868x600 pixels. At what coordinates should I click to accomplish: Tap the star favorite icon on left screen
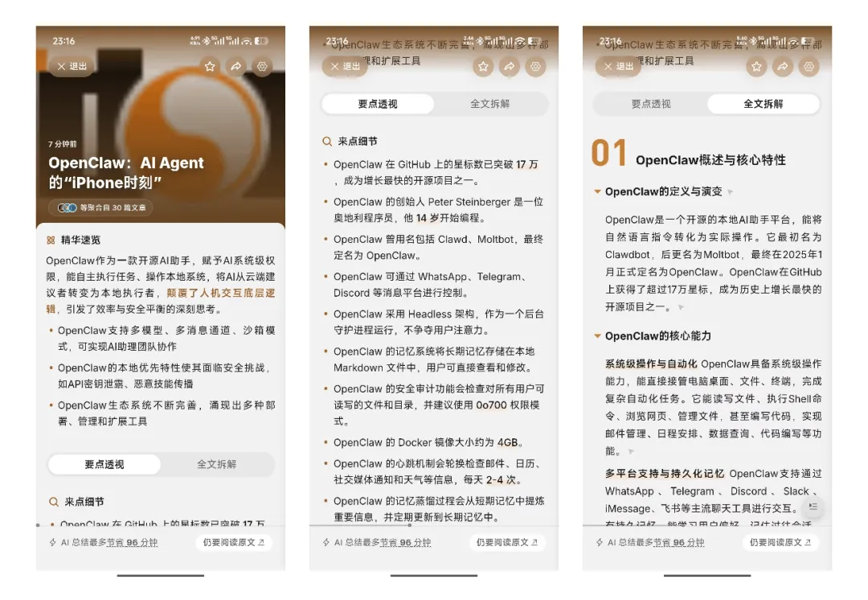[210, 67]
